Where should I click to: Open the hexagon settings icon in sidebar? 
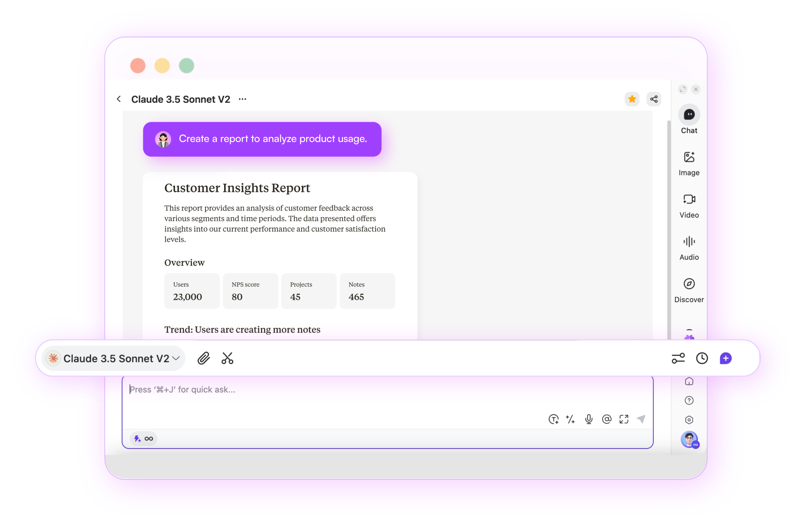(689, 420)
